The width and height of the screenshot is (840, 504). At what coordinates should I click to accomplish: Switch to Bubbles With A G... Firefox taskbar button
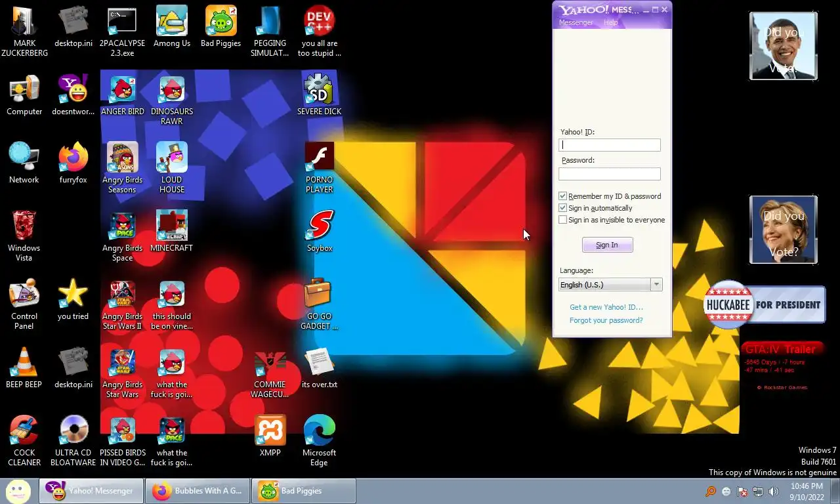coord(198,491)
